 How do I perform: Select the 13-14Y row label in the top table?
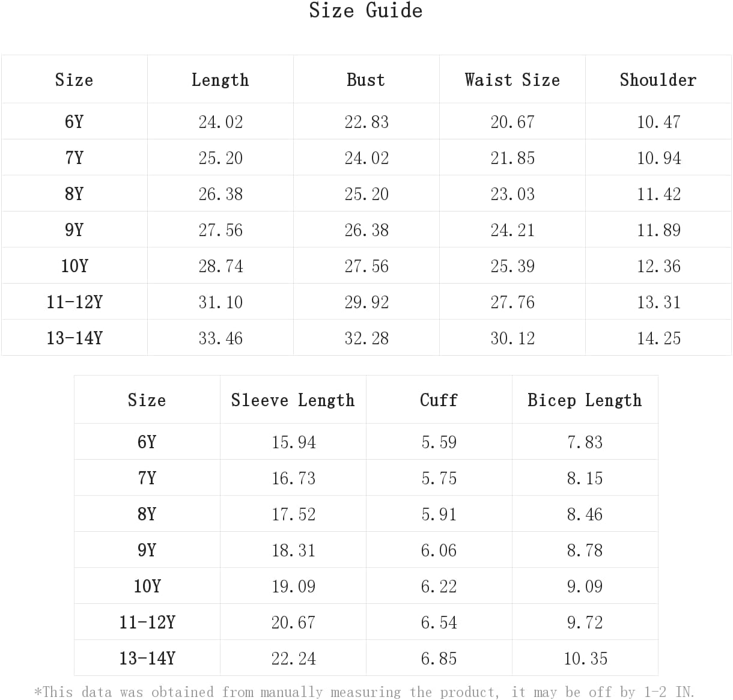[75, 338]
